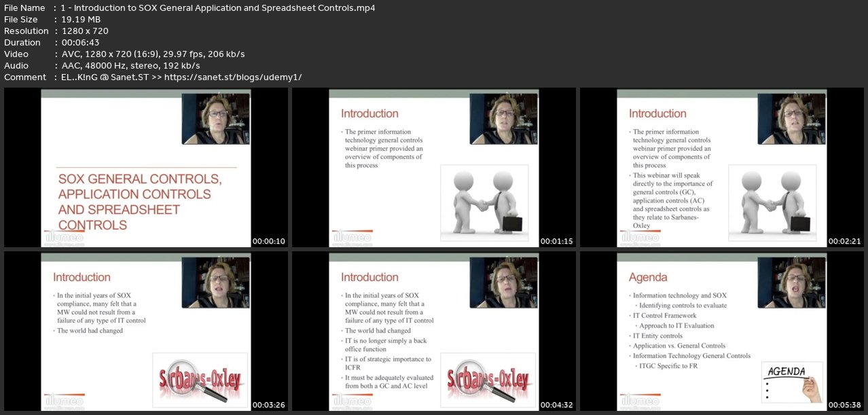Screen dimensions: 868x415
Task: Click the Sarbanes-Oxley magnifier image in fourth frame
Action: (x=201, y=380)
